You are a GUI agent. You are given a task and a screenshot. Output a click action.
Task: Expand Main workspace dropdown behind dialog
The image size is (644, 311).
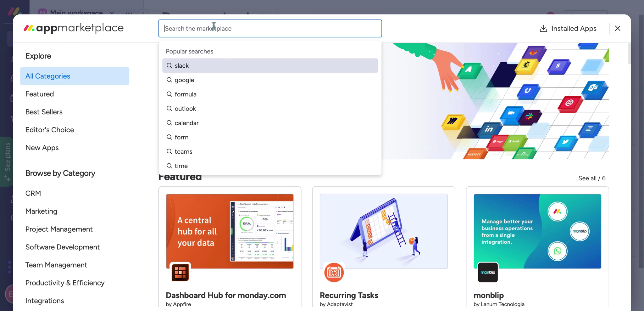[112, 13]
